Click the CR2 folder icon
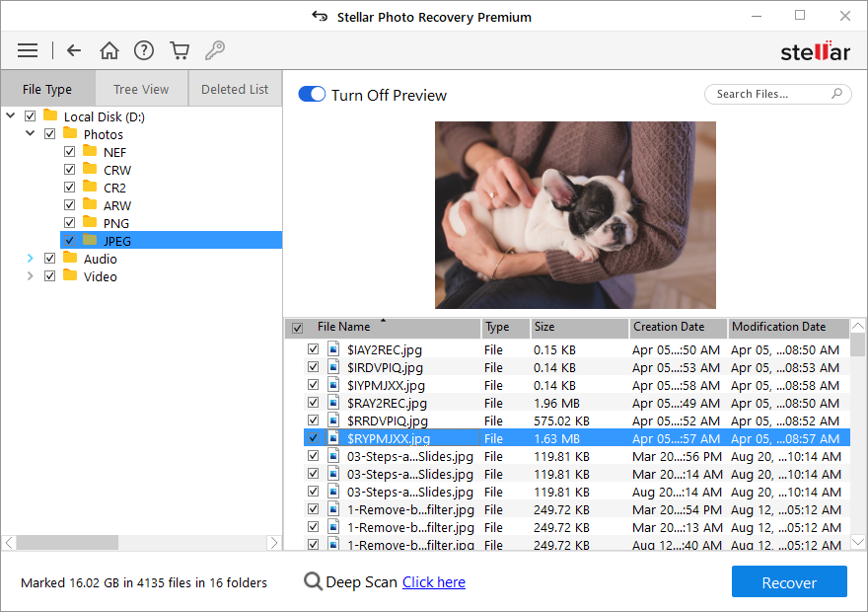Screen dimensions: 868x612 (90, 187)
